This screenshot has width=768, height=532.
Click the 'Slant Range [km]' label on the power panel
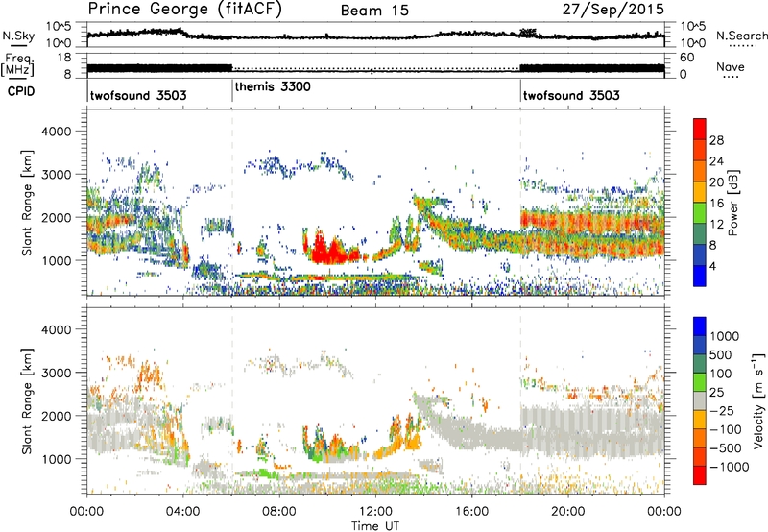[27, 203]
